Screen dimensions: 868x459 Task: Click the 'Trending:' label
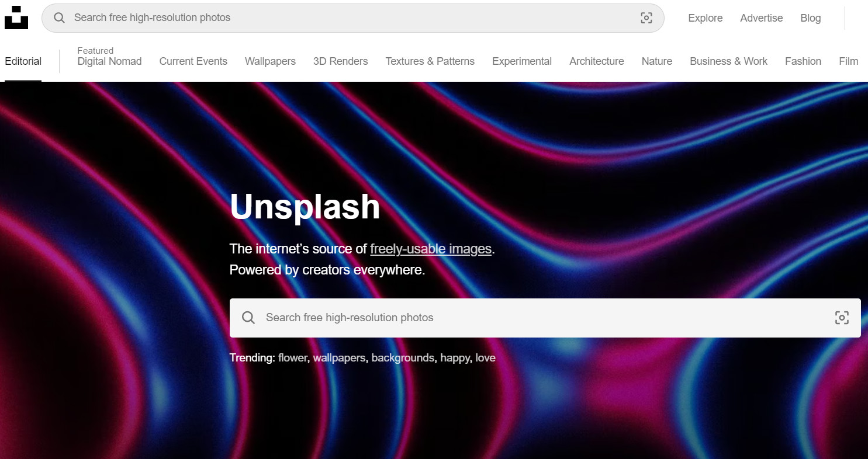[252, 357]
